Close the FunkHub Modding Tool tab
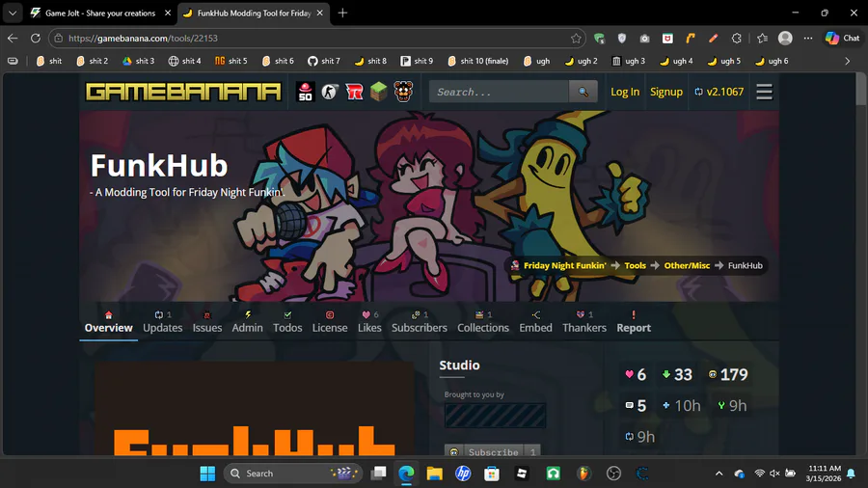Image resolution: width=868 pixels, height=488 pixels. (x=320, y=13)
